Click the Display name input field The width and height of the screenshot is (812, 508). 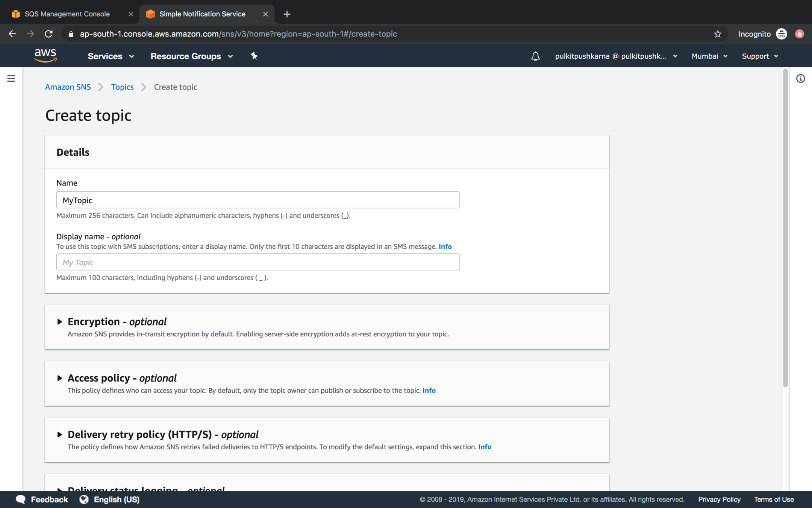tap(258, 262)
